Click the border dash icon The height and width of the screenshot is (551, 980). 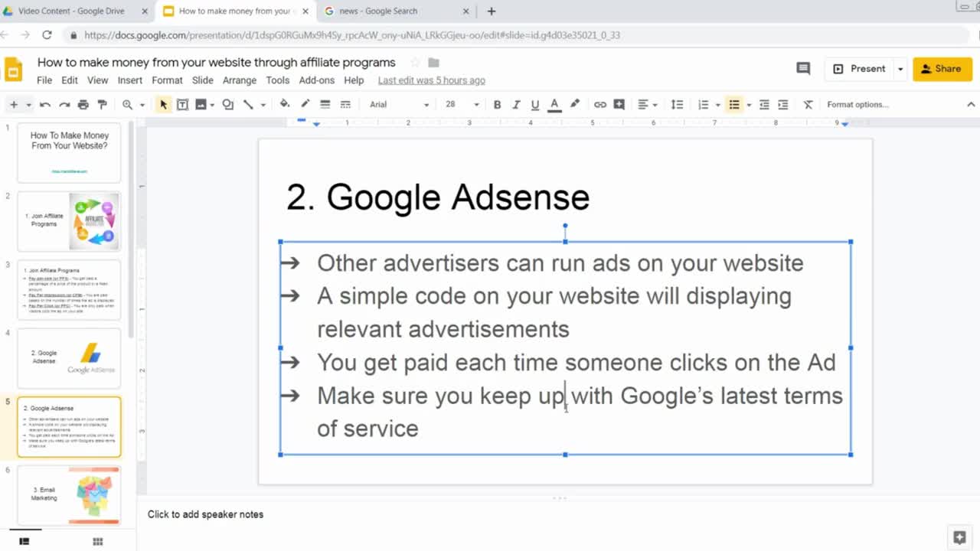coord(345,105)
